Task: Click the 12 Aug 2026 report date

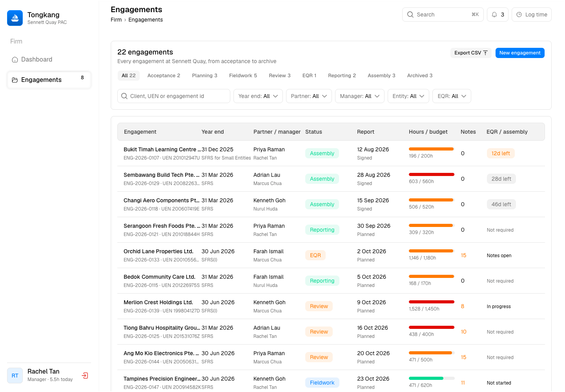Action: tap(373, 149)
